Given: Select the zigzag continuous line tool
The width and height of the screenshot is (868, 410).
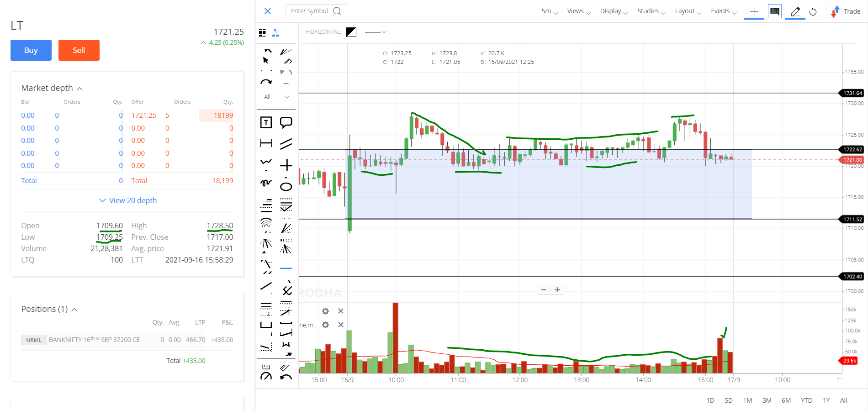Looking at the screenshot, I should (266, 162).
